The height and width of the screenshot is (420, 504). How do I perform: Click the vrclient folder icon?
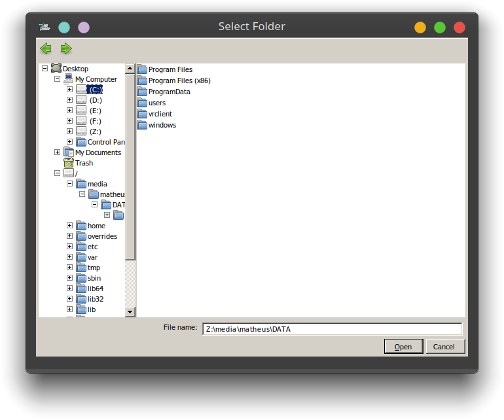pos(142,114)
